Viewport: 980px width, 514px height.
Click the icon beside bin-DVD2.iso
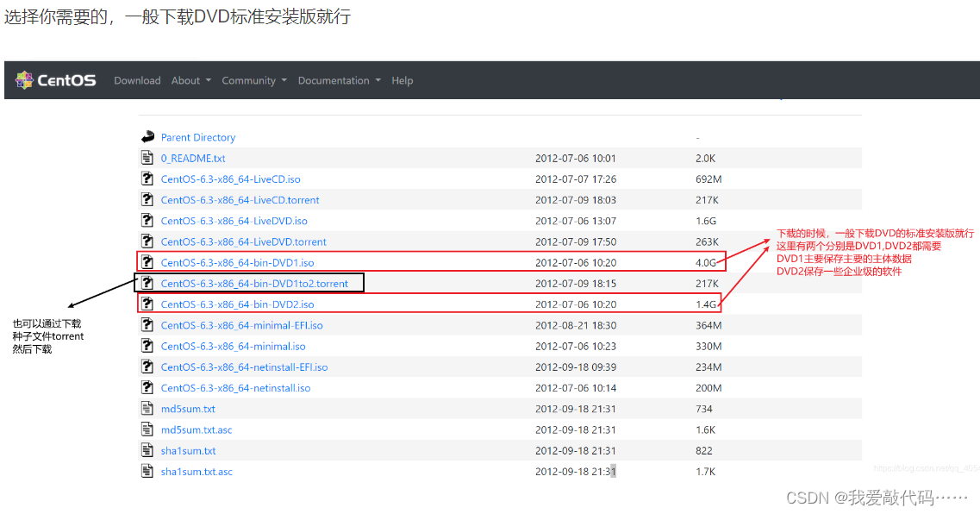coord(147,304)
